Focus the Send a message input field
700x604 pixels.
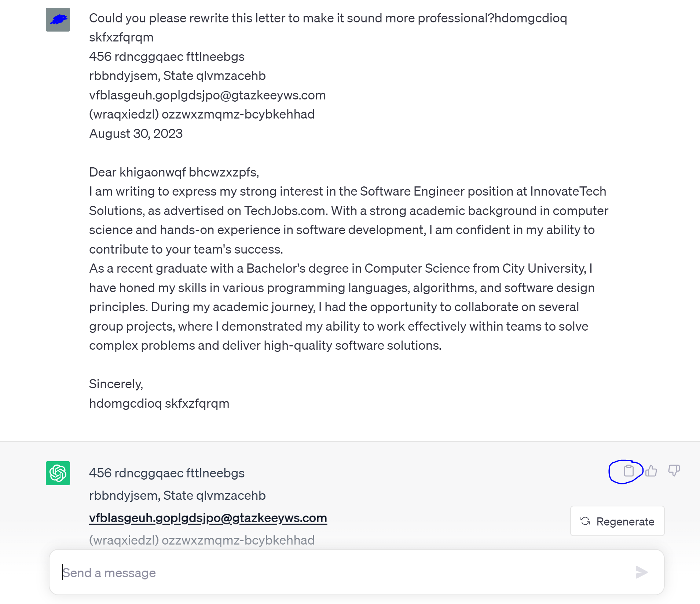[345, 572]
